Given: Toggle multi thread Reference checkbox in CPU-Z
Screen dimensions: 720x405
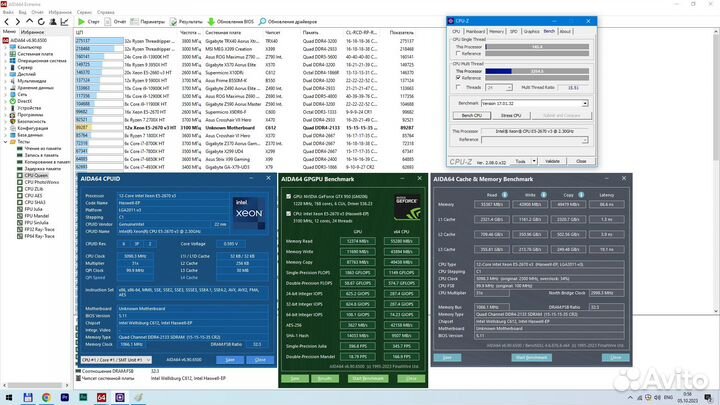Looking at the screenshot, I should pos(458,78).
